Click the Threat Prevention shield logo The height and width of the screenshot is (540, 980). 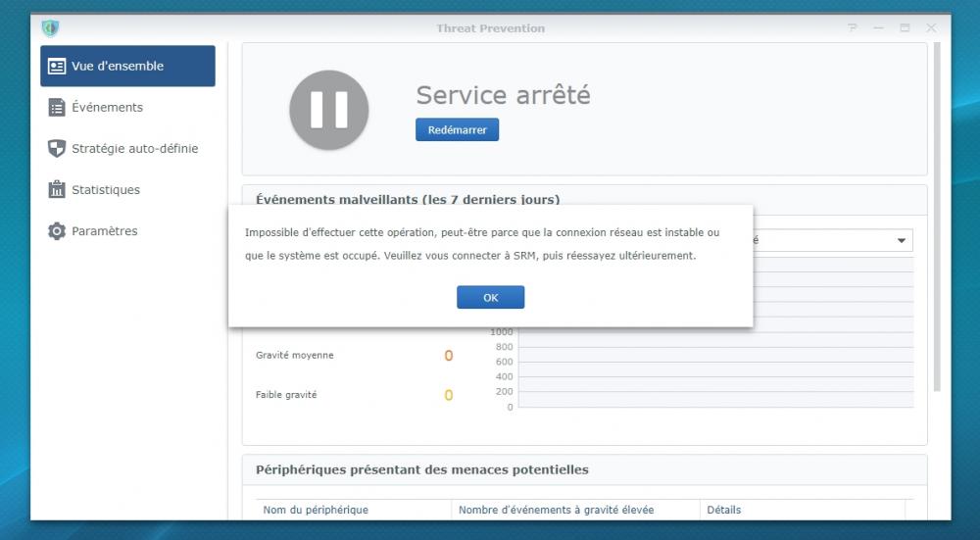tap(50, 28)
